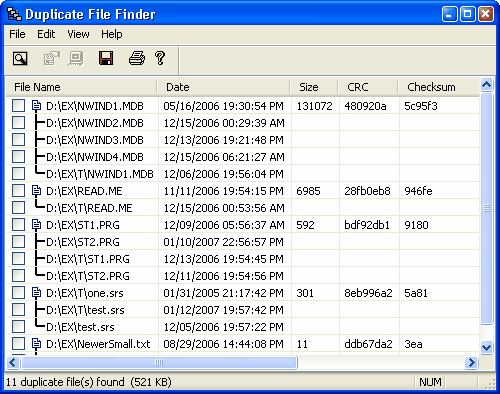Click the D:\EX\ST1.PRG group node icon

click(36, 225)
